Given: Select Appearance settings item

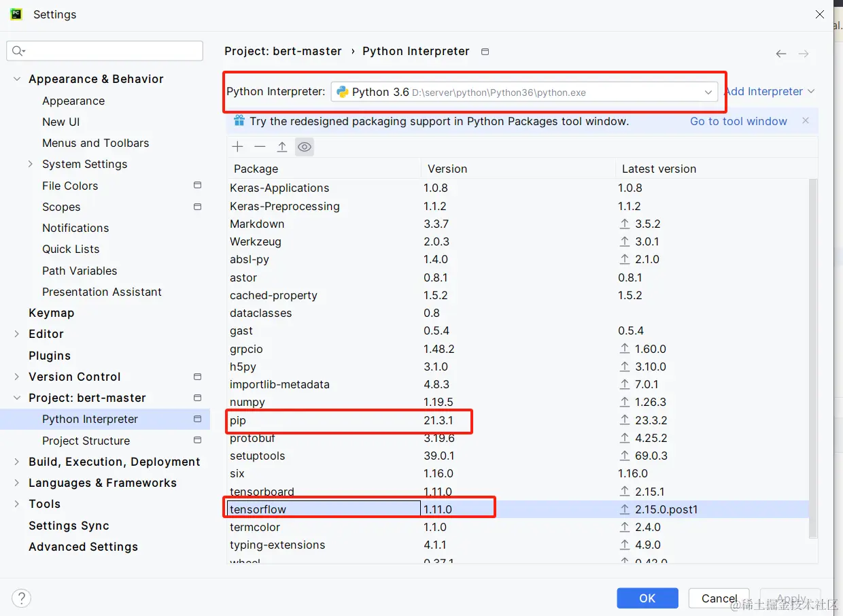Looking at the screenshot, I should click(73, 101).
